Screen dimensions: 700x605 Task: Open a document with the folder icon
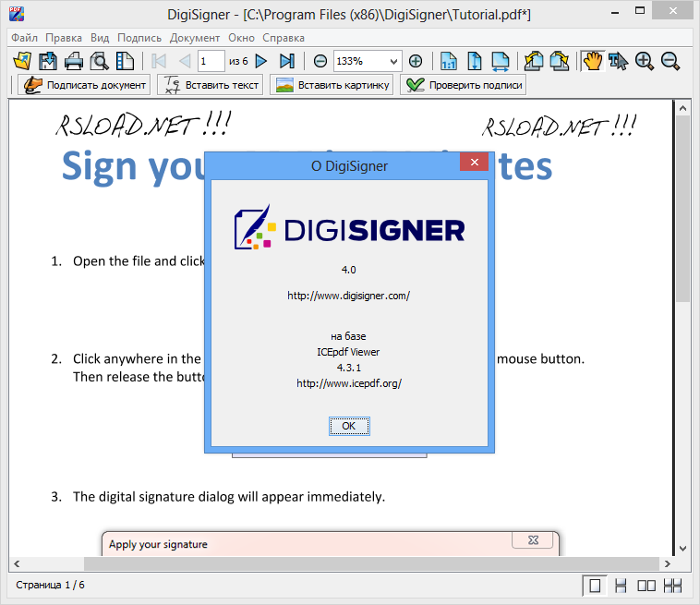[22, 61]
